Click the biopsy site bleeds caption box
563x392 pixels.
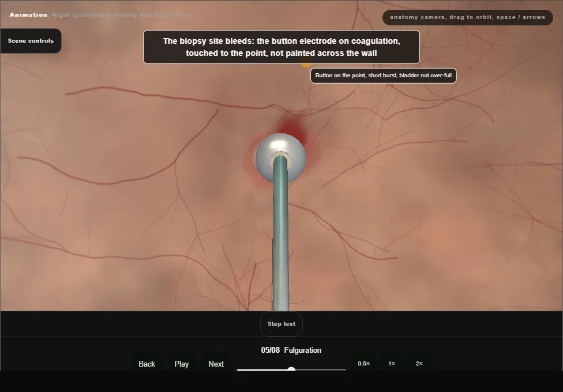pos(281,47)
